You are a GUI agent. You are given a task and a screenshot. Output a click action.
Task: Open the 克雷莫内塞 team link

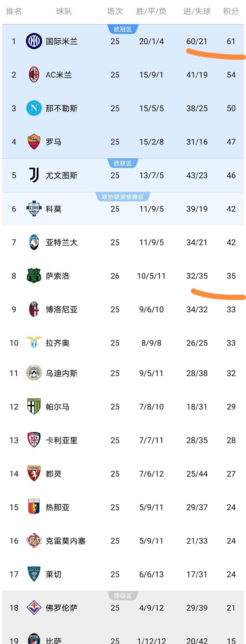(66, 541)
